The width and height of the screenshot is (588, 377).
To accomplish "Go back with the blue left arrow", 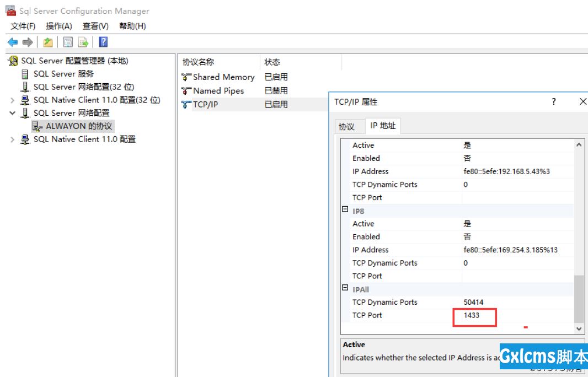I will 13,42.
